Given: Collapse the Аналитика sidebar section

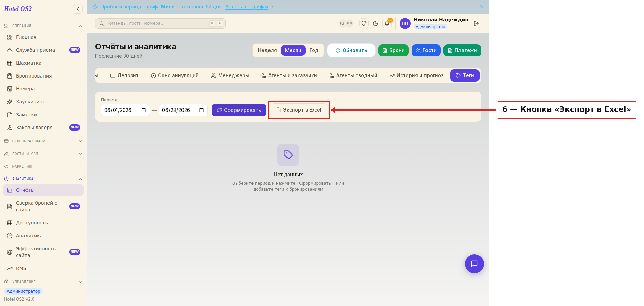Looking at the screenshot, I should [43, 179].
